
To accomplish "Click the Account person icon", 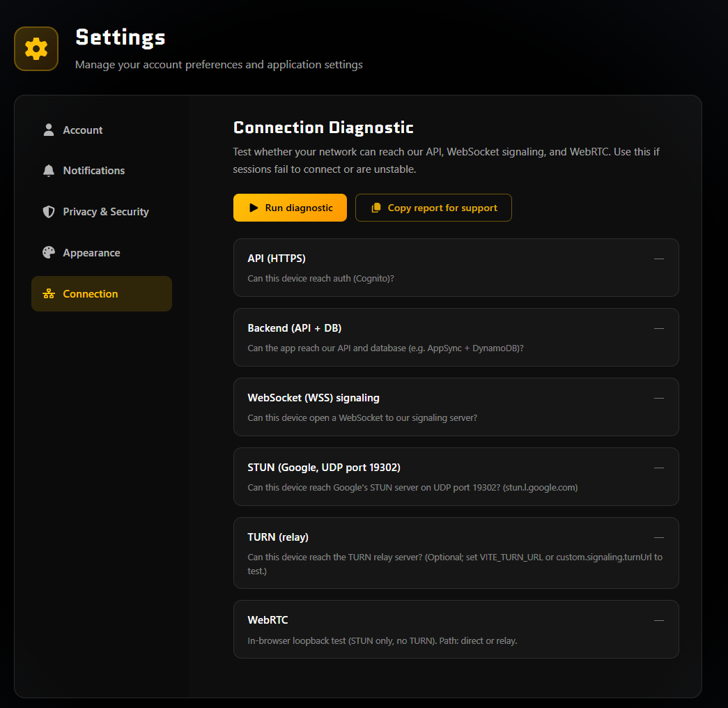I will click(x=49, y=130).
